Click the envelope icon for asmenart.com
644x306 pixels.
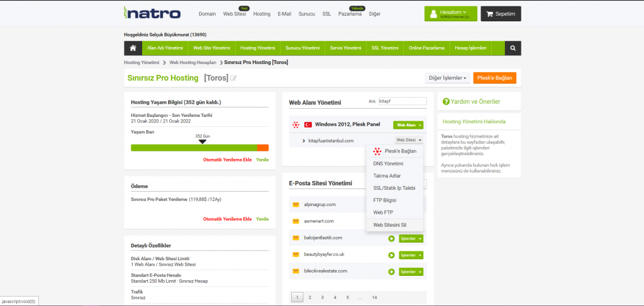[x=296, y=221]
